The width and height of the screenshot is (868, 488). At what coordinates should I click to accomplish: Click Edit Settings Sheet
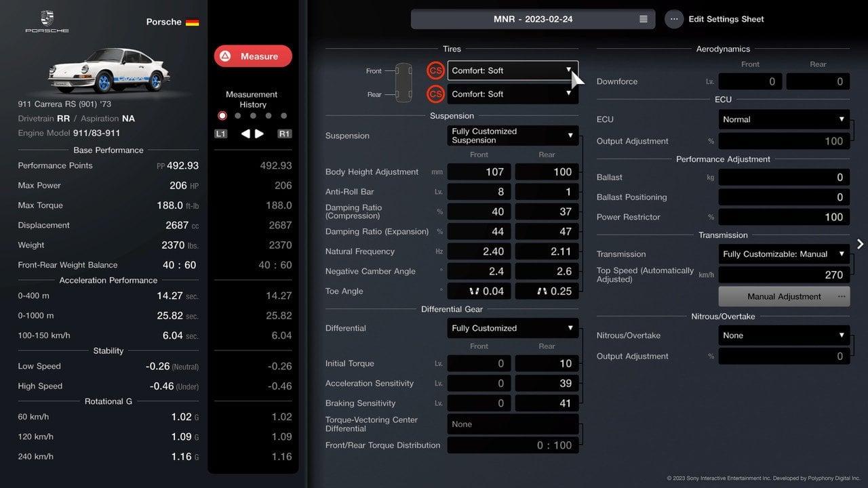(726, 19)
